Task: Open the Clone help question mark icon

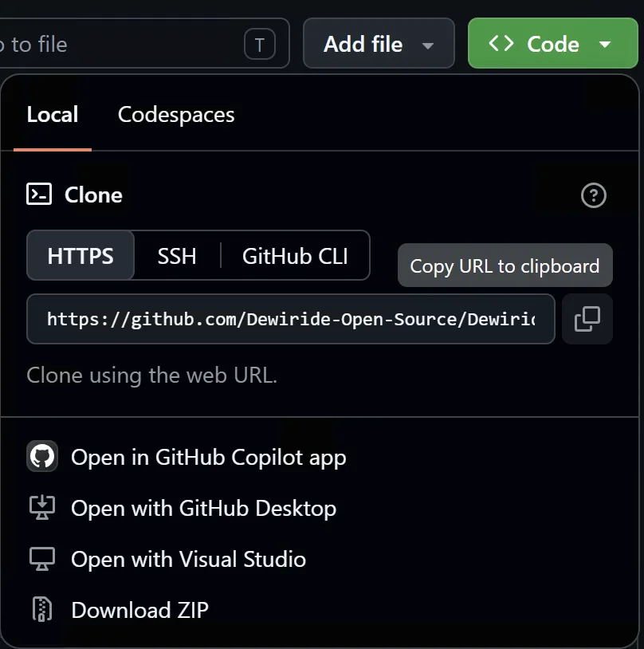Action: 594,195
